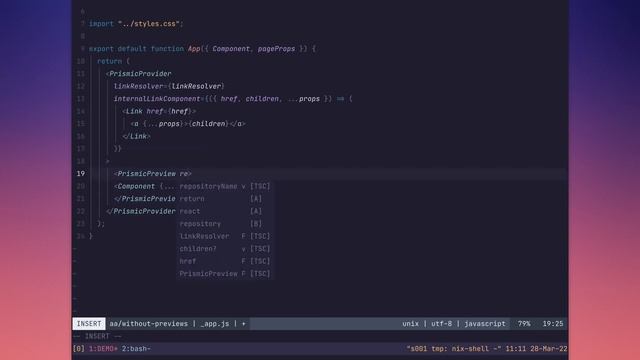Click the [TSC] source tag beside repositoryName

click(x=260, y=187)
